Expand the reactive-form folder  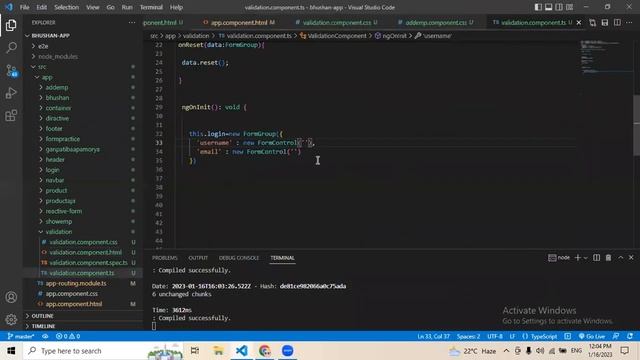tap(64, 211)
